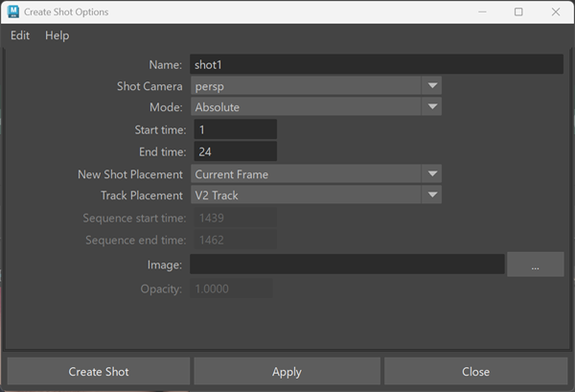Minimize the Create Shot Options window
Screen dimensions: 575x392
pos(482,12)
